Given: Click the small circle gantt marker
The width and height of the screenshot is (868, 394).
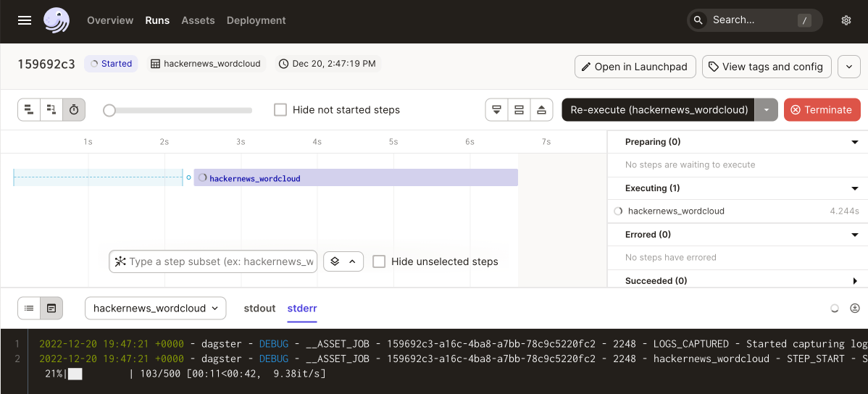Looking at the screenshot, I should (189, 177).
